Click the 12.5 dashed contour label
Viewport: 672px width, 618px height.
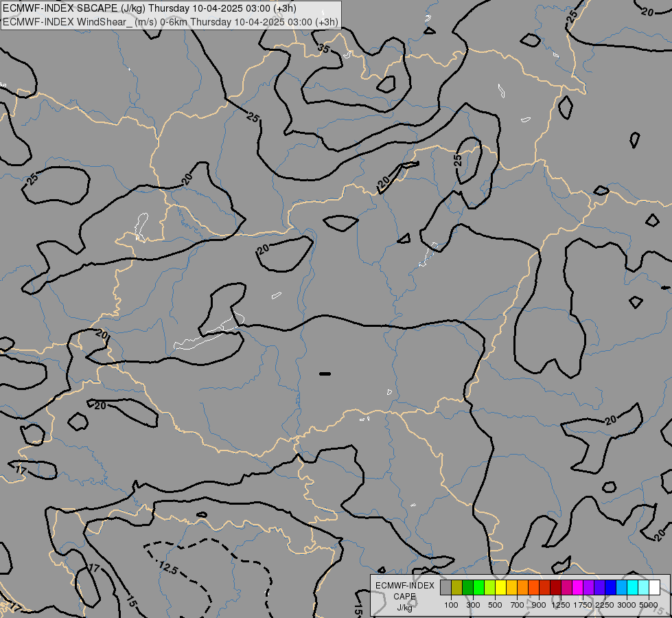point(168,569)
